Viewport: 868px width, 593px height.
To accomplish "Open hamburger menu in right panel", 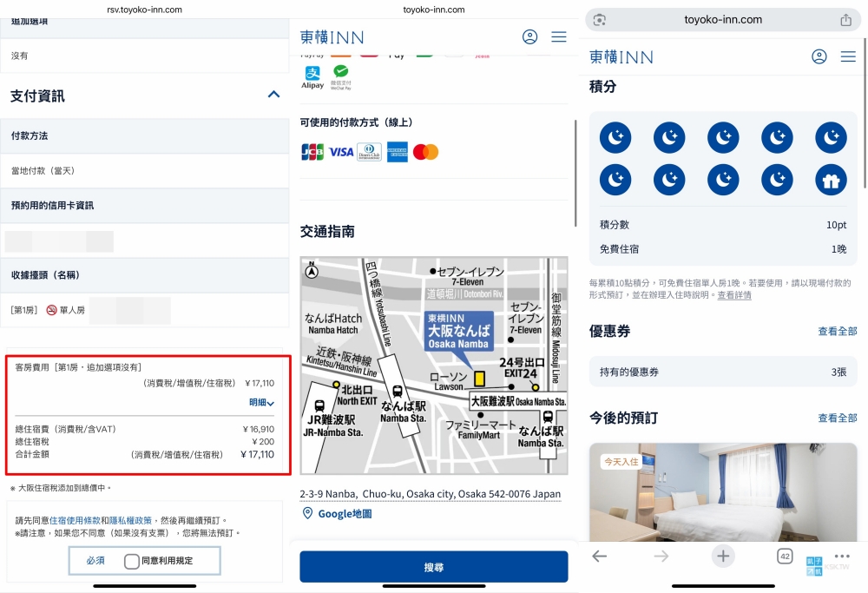I will coord(848,56).
